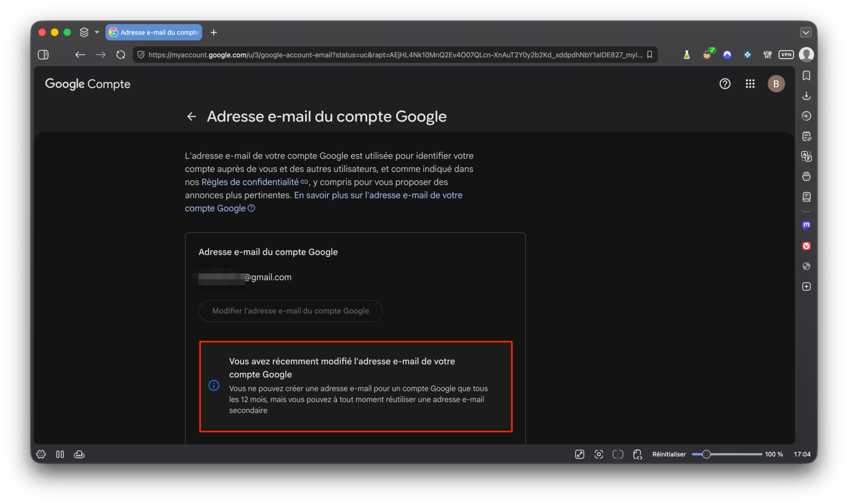
Task: Open the browser profile avatar menu
Action: (806, 55)
